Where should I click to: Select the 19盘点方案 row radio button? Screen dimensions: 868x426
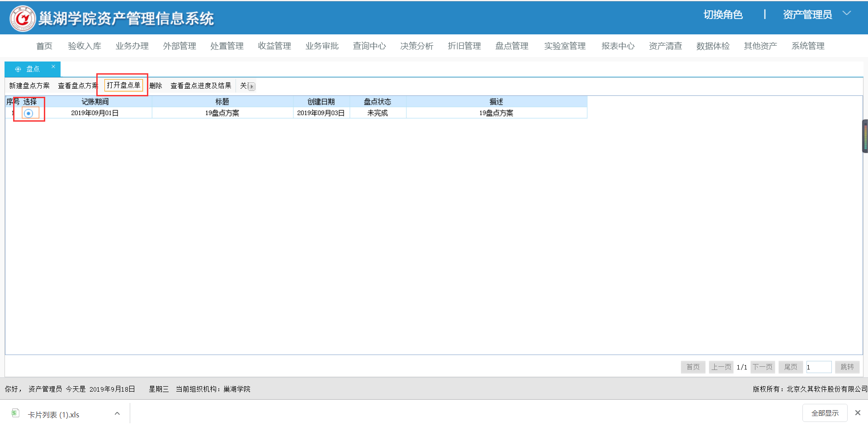(x=28, y=113)
